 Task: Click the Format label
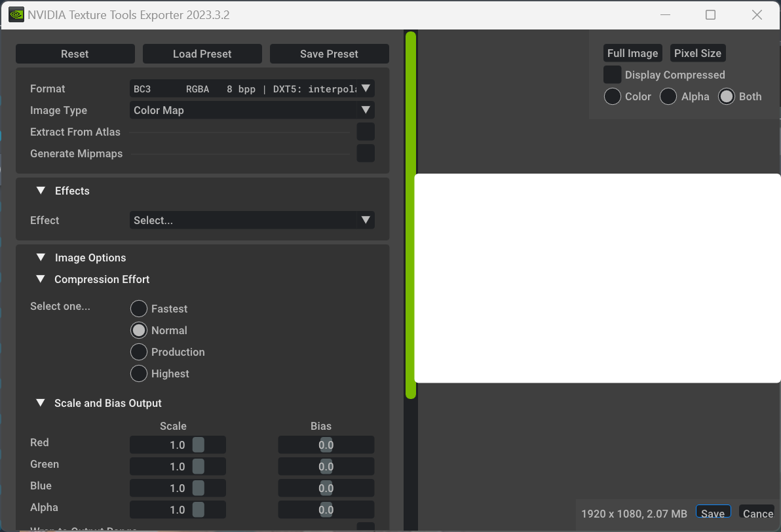(x=48, y=88)
